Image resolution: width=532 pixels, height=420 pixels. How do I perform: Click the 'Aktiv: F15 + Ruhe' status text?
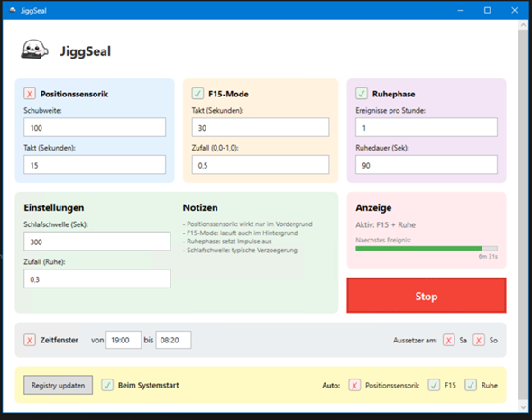pyautogui.click(x=385, y=225)
